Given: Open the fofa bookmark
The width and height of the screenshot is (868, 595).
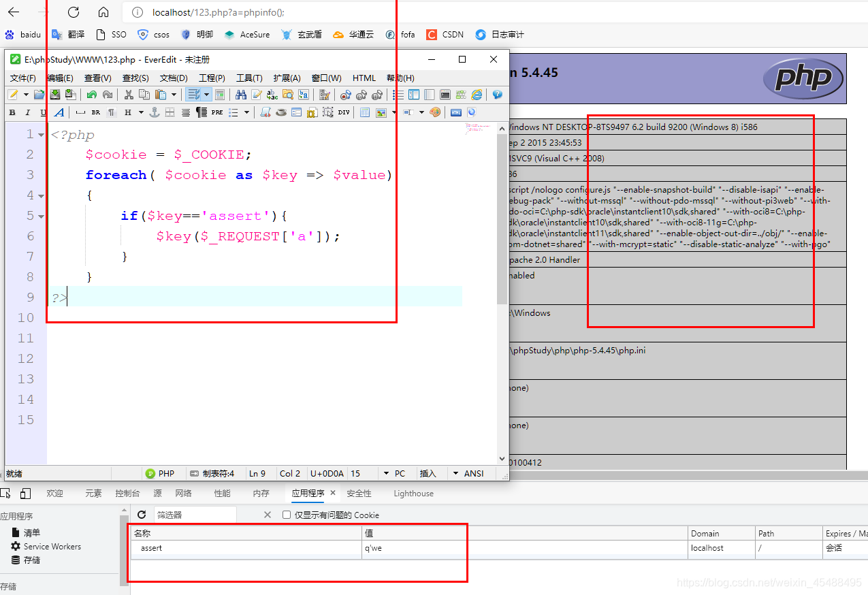Looking at the screenshot, I should (x=400, y=34).
